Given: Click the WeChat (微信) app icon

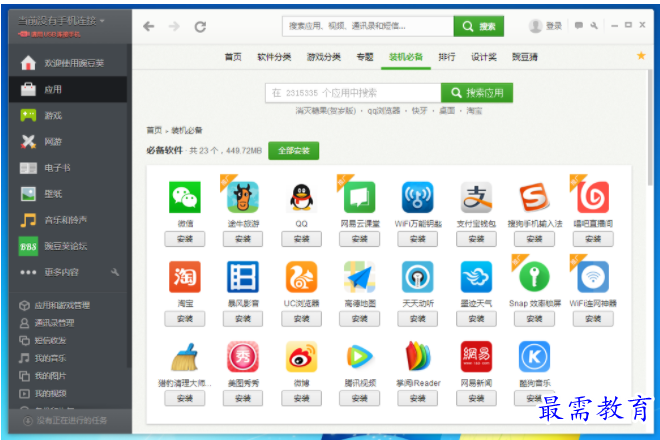Looking at the screenshot, I should click(185, 197).
